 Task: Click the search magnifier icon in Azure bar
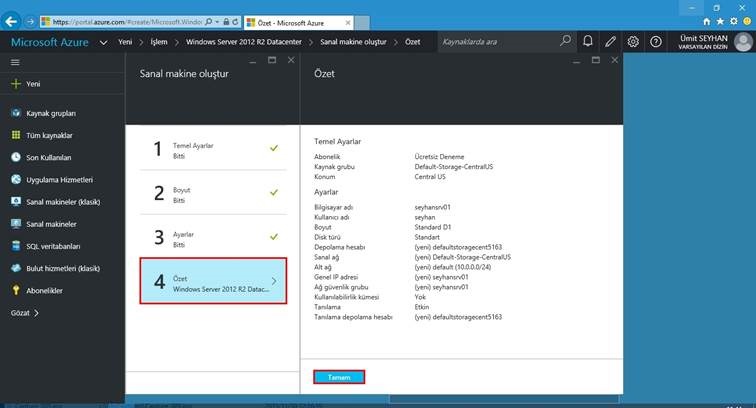pyautogui.click(x=565, y=41)
